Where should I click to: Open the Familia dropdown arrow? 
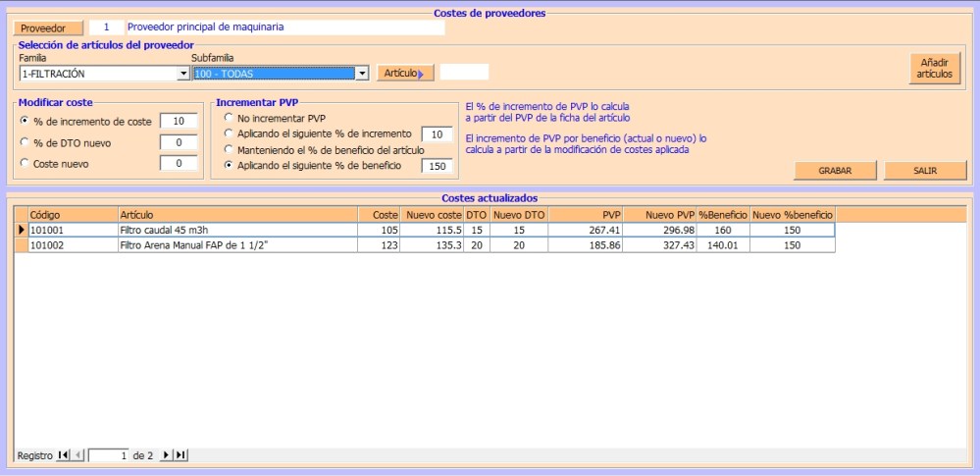coord(183,74)
